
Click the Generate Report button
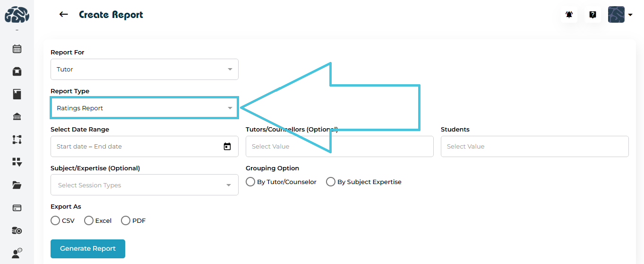(88, 249)
